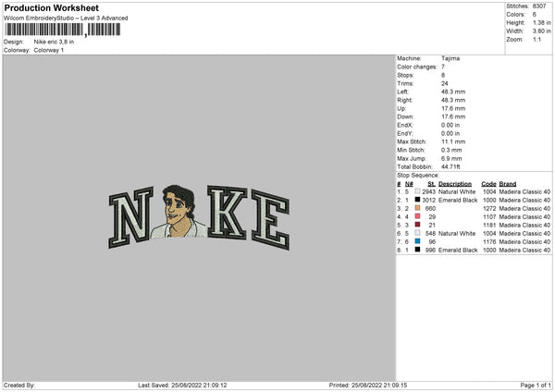Select the design name Nike eric 3,8 in
The width and height of the screenshot is (555, 392).
[x=54, y=42]
